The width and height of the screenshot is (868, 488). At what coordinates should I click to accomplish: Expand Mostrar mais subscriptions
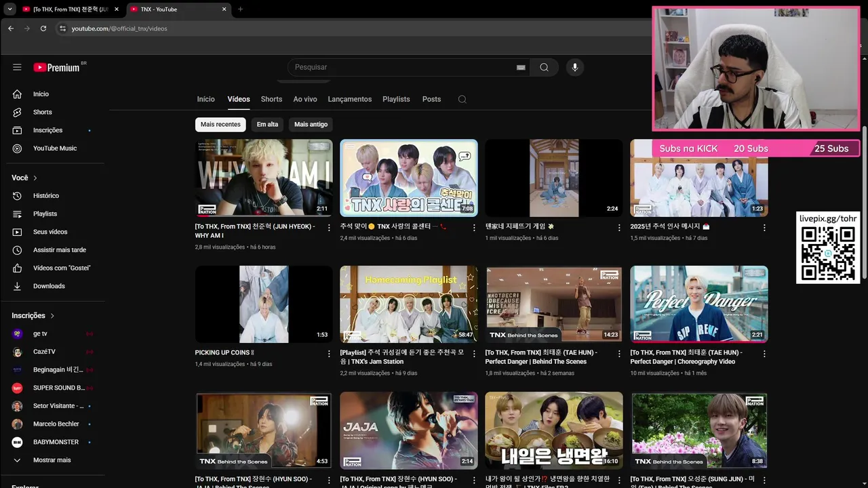point(56,460)
